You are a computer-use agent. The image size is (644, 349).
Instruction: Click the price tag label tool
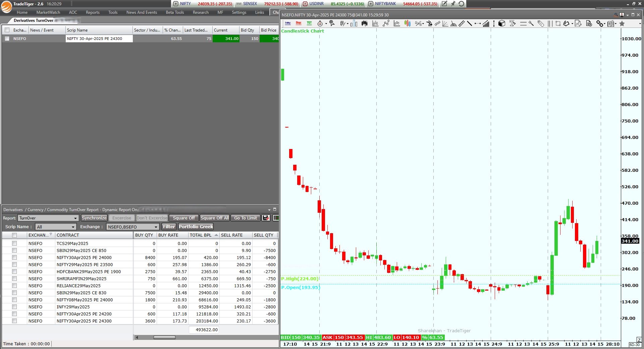coord(541,23)
